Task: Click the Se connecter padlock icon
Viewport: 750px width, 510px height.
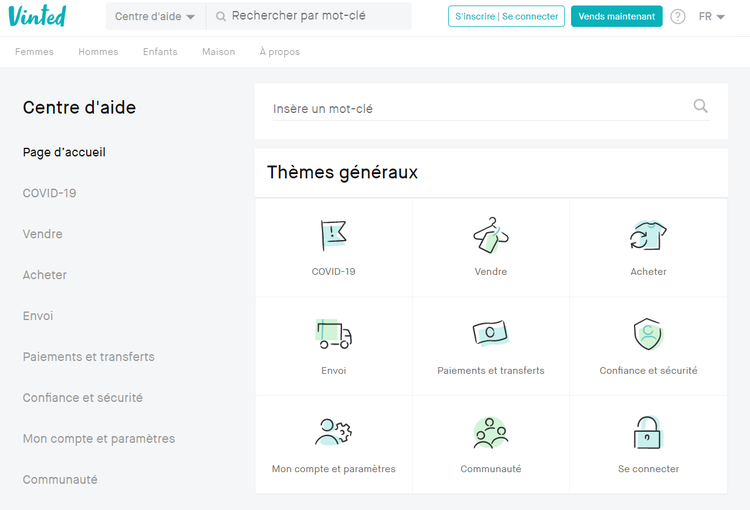Action: (x=647, y=432)
